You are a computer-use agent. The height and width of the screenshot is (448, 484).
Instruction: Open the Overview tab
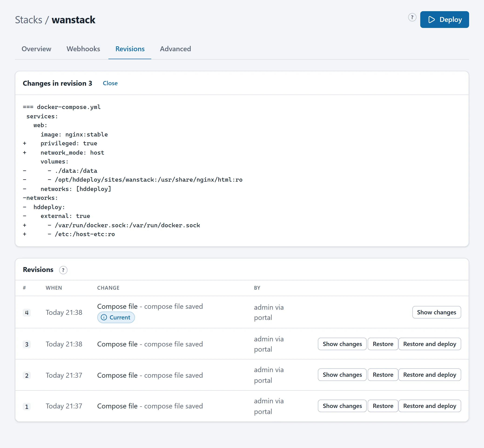(x=36, y=49)
